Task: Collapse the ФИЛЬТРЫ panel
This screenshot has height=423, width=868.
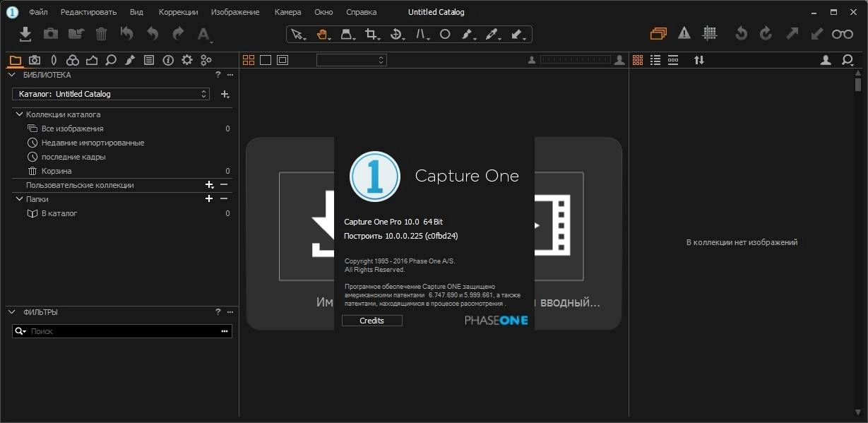Action: [x=12, y=311]
